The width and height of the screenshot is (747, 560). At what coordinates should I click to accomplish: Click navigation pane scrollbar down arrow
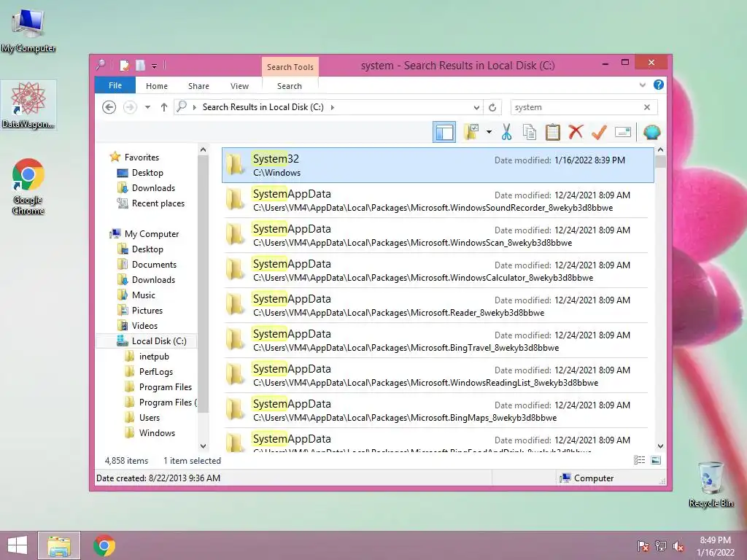pyautogui.click(x=203, y=446)
